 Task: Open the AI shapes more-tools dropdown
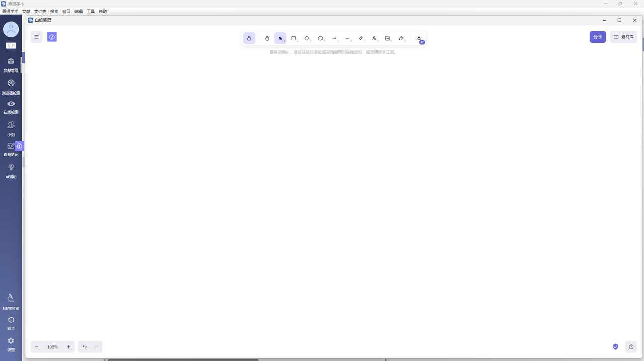click(419, 38)
